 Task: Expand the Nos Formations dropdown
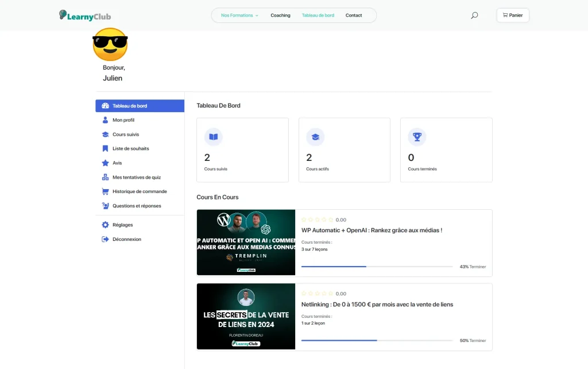[239, 16]
